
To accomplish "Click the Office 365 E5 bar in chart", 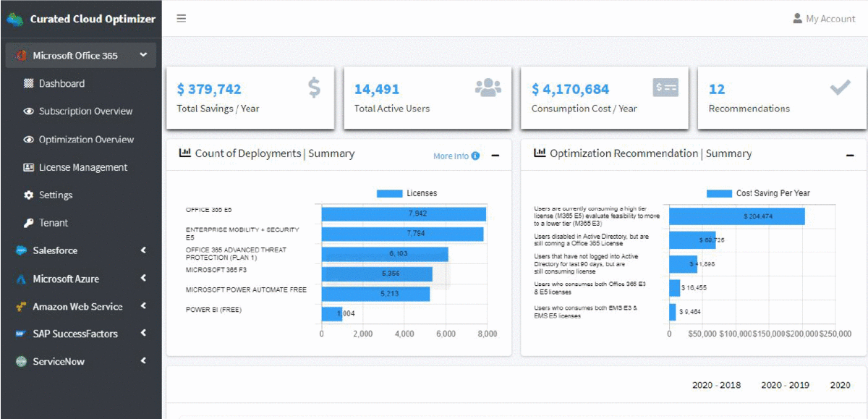I will point(404,214).
